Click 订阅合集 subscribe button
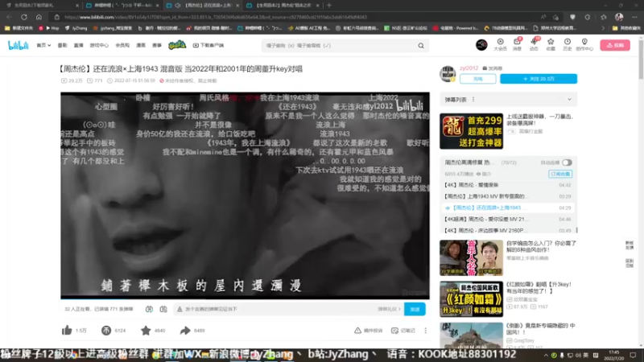The image size is (644, 362). (560, 174)
